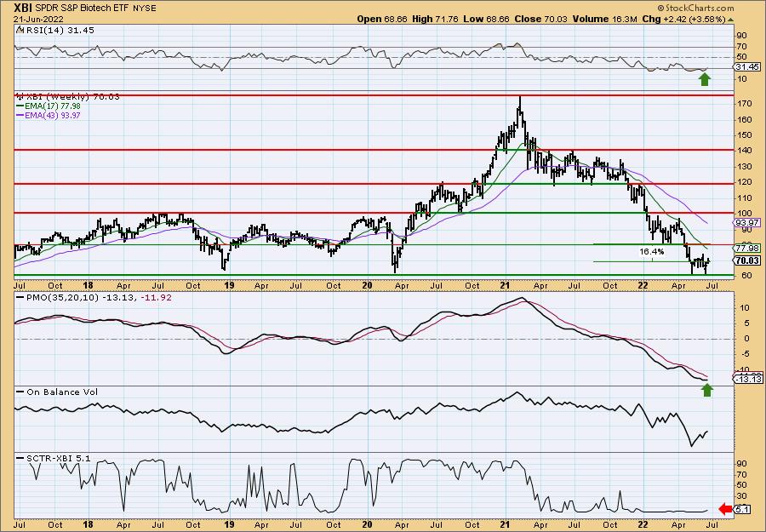Screen dimensions: 766x532
Task: Click the Low 68.66 value
Action: [x=486, y=19]
